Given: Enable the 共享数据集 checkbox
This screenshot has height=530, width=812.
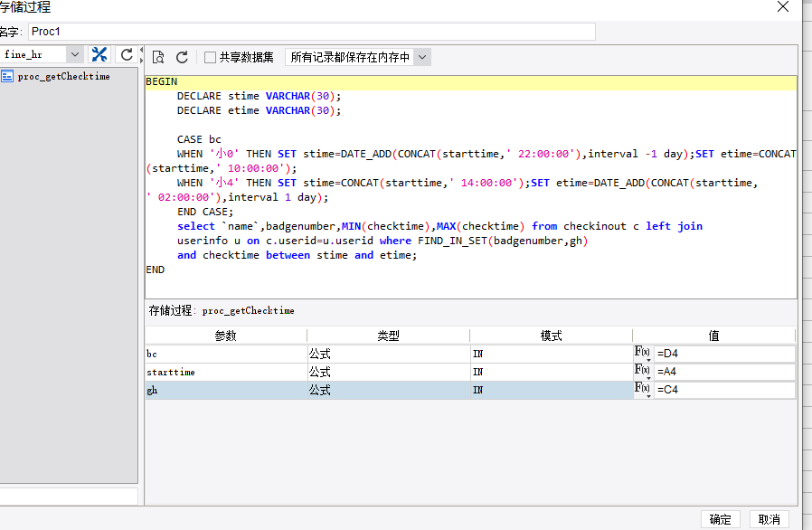Looking at the screenshot, I should click(x=210, y=57).
